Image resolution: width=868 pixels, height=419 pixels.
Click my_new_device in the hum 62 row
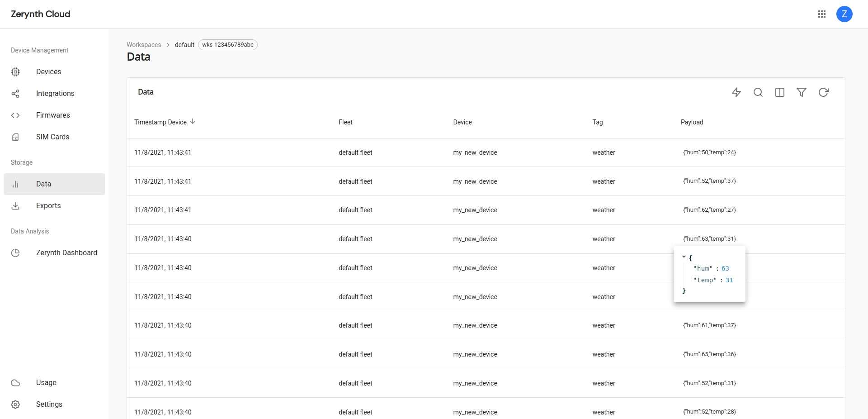click(x=475, y=210)
